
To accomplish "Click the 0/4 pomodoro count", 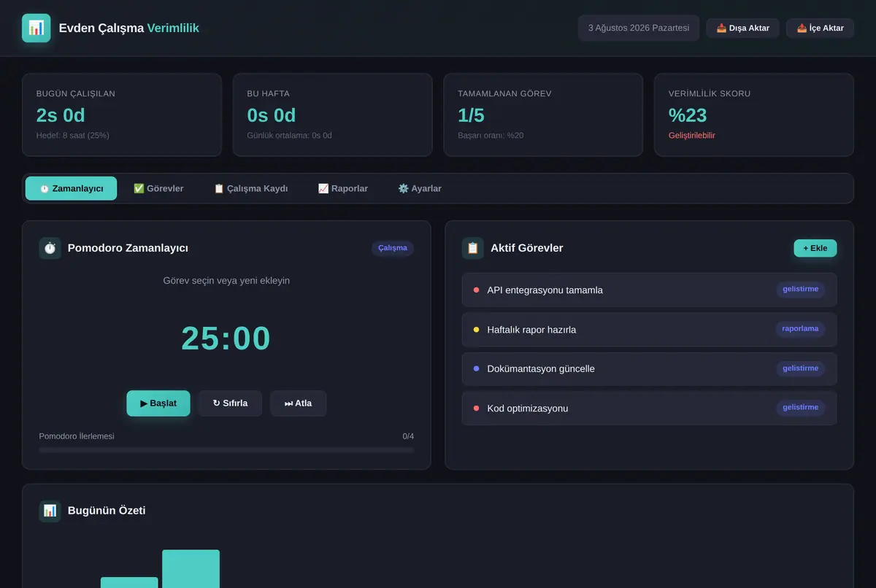I will pyautogui.click(x=408, y=436).
